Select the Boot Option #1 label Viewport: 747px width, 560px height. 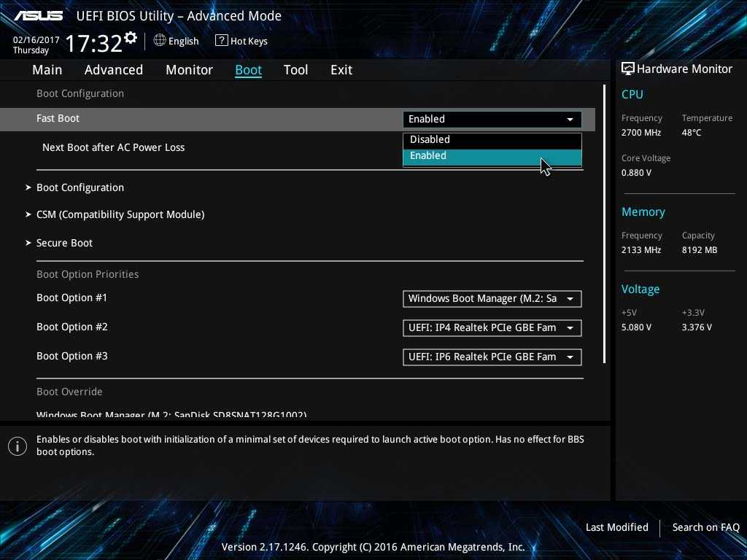[x=72, y=297]
